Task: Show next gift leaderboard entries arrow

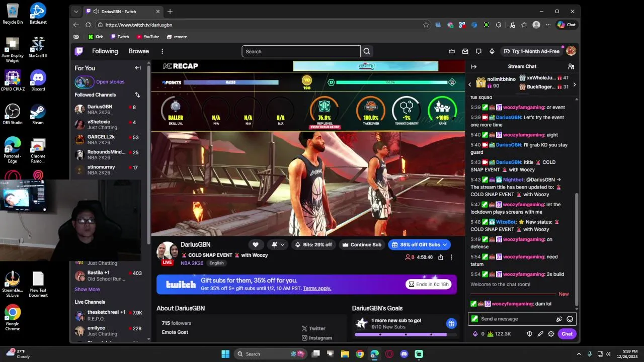Action: (x=575, y=84)
